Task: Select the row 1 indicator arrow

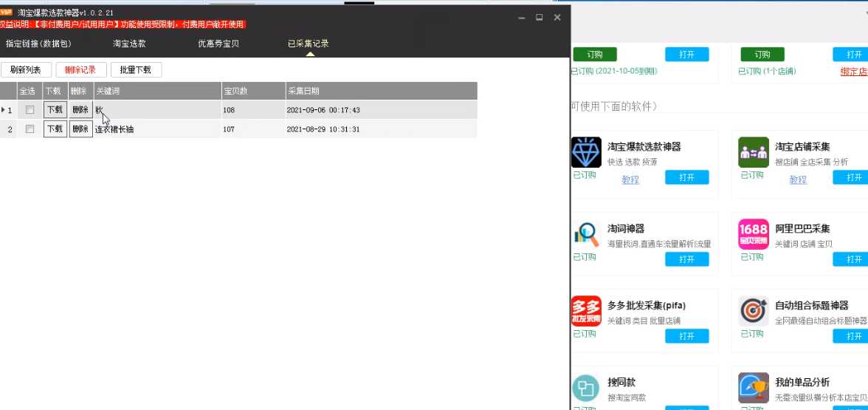Action: point(3,109)
